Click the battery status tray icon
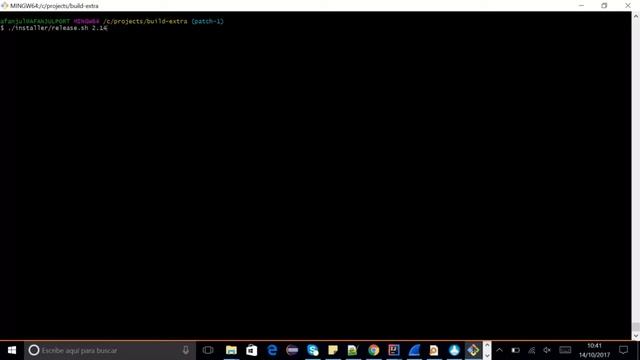This screenshot has width=640, height=360. [516, 350]
